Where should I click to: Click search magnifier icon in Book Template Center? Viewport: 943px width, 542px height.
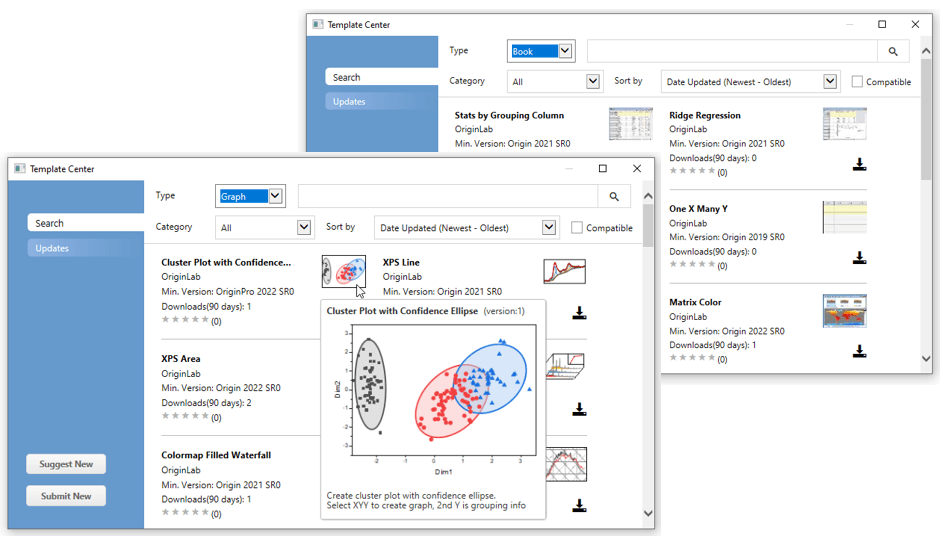pos(893,52)
